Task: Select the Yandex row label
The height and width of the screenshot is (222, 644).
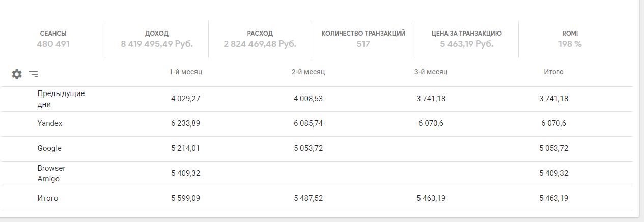Action: coord(50,123)
